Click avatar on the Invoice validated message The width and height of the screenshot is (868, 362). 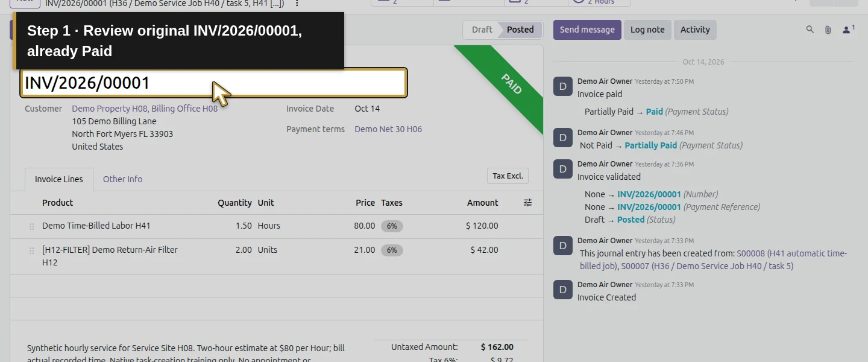pyautogui.click(x=562, y=170)
